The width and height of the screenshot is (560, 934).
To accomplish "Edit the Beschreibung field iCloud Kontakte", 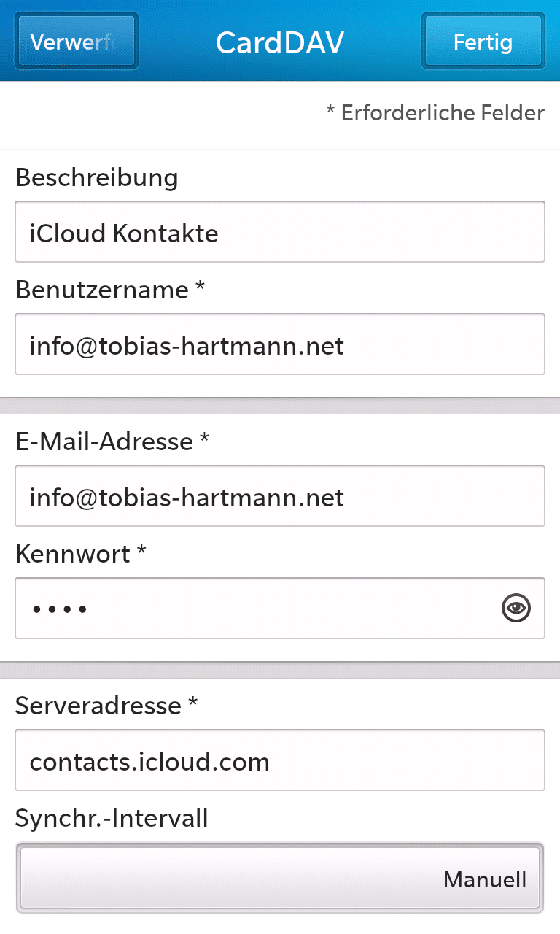I will pos(280,232).
